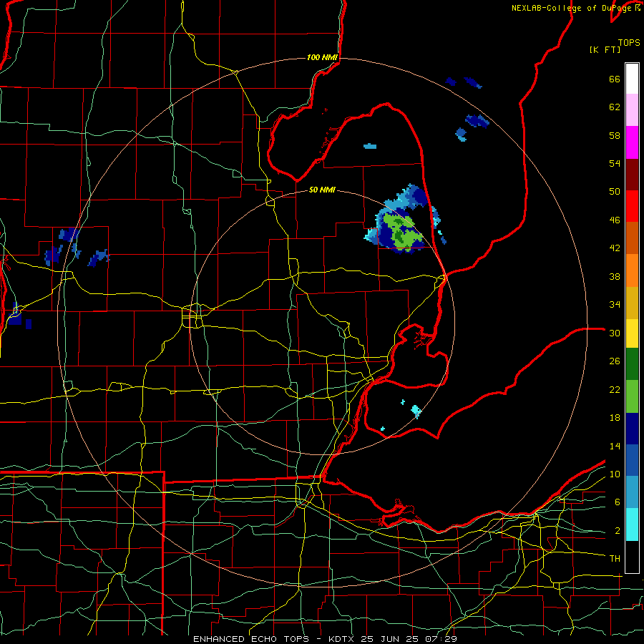Click the cyan echo over Lake St. Clair area
644x644 pixels.
point(416,410)
